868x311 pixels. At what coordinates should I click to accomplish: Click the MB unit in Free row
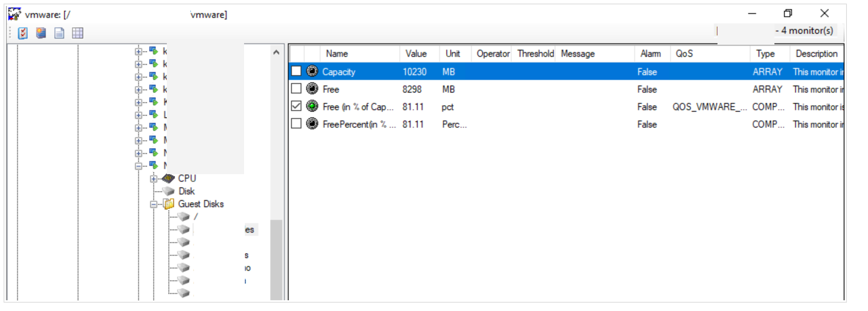[448, 89]
